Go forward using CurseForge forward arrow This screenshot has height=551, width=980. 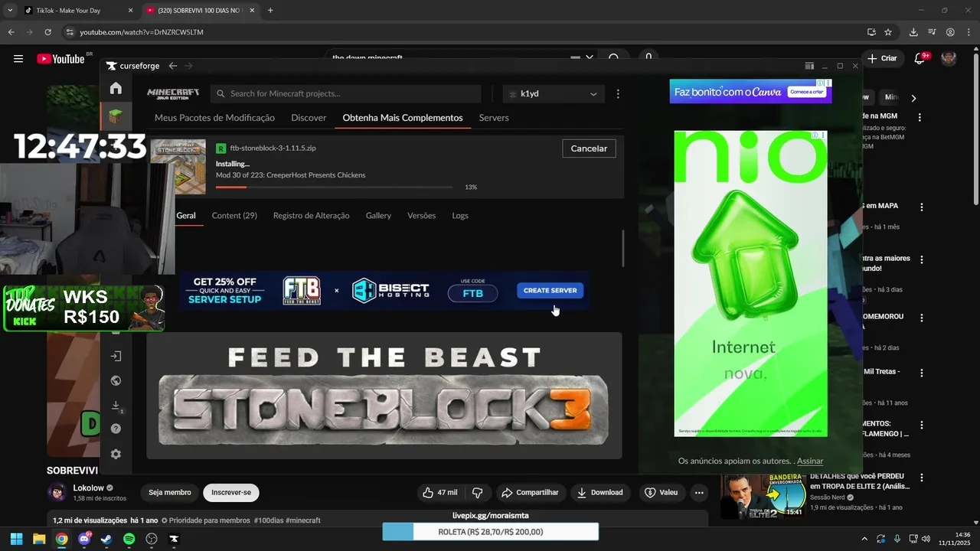(x=188, y=66)
